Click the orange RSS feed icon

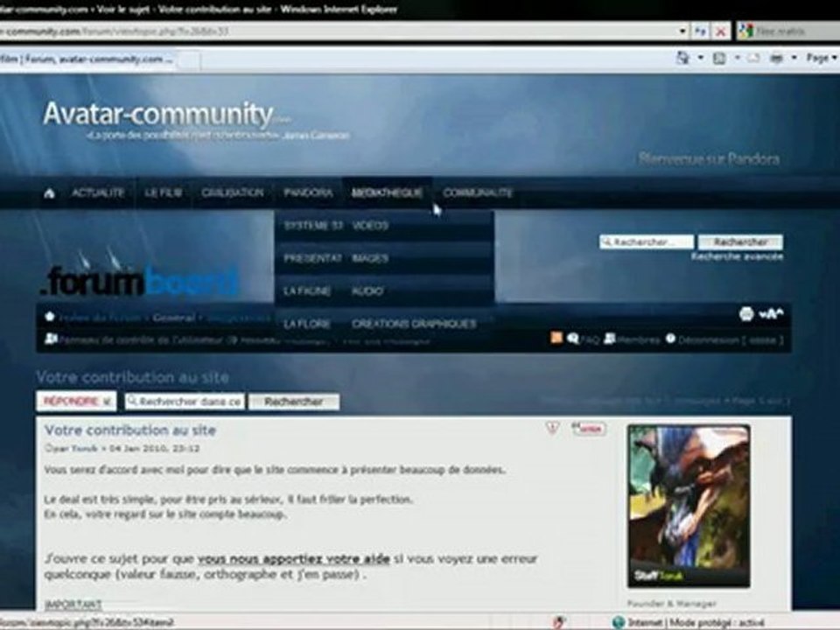(556, 338)
